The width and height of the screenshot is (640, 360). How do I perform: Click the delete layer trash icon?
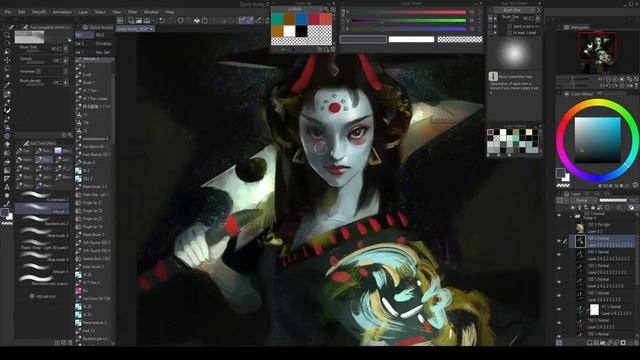pyautogui.click(x=636, y=343)
